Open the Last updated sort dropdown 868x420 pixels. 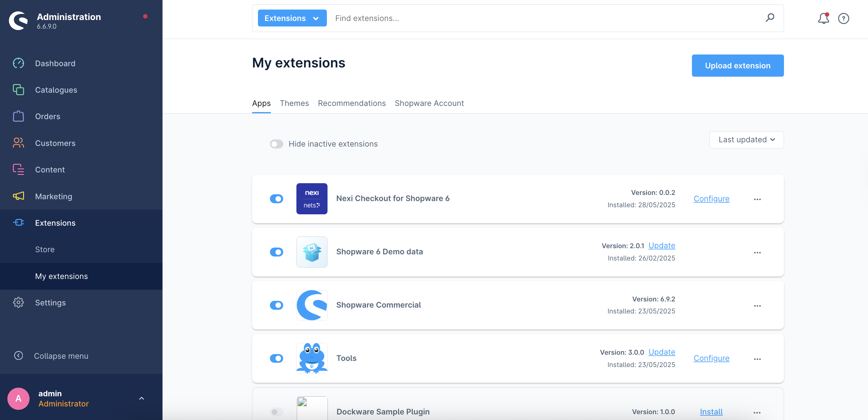pyautogui.click(x=746, y=139)
